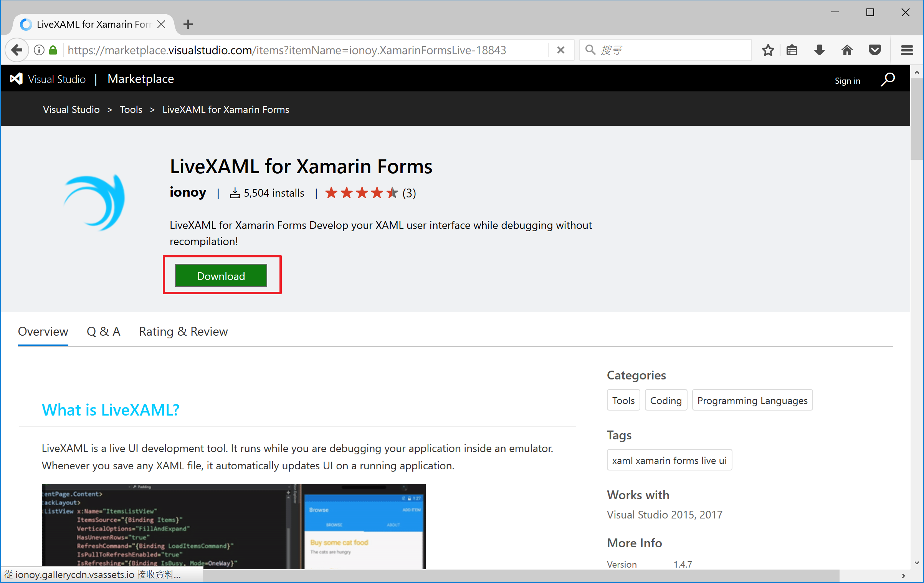Image resolution: width=924 pixels, height=583 pixels.
Task: Select the LiveXAML for Xamarin browser tab
Action: [94, 24]
